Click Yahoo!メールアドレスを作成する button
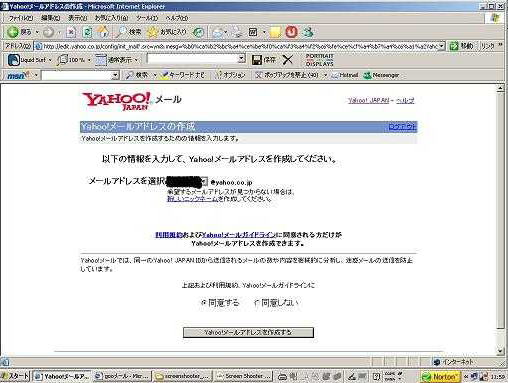 pos(248,332)
